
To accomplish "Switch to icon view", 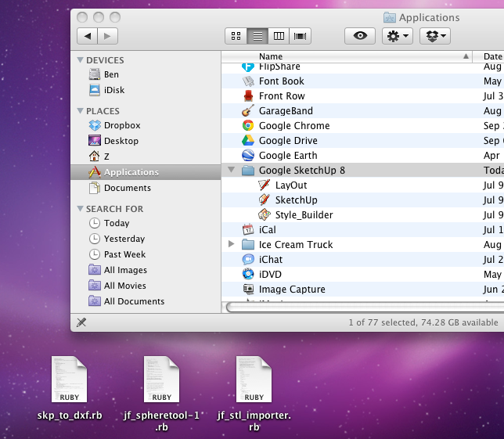I will (x=236, y=36).
